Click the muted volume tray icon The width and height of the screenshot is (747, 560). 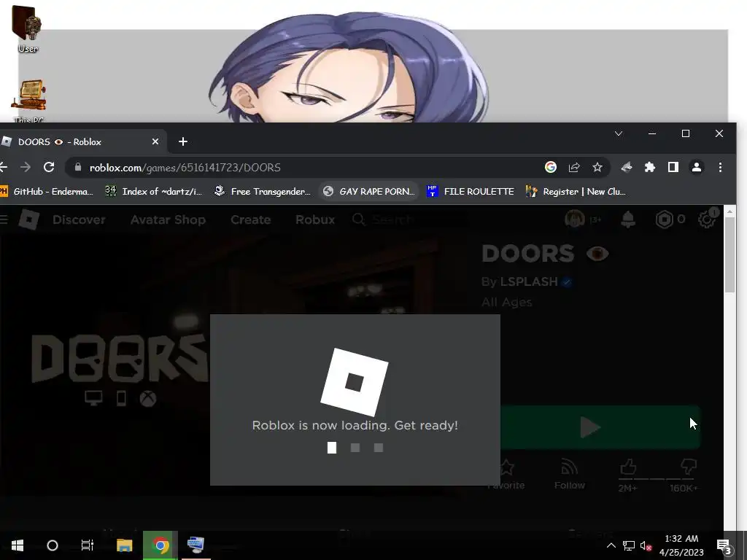(x=646, y=545)
